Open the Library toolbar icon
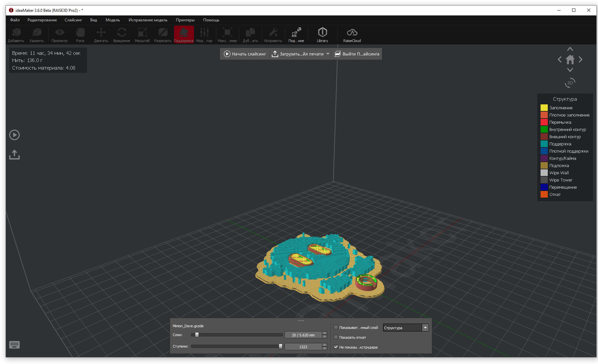Viewport: 598px width, 364px height. [x=322, y=35]
